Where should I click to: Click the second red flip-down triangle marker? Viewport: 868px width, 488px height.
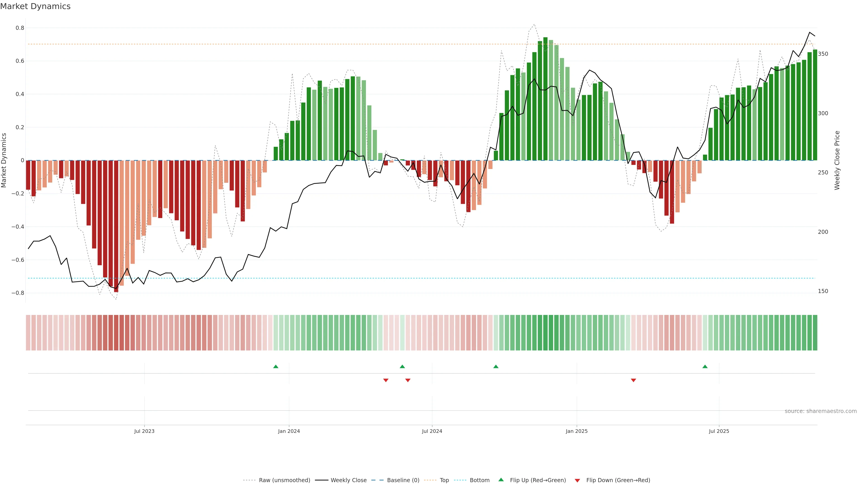[x=408, y=380]
